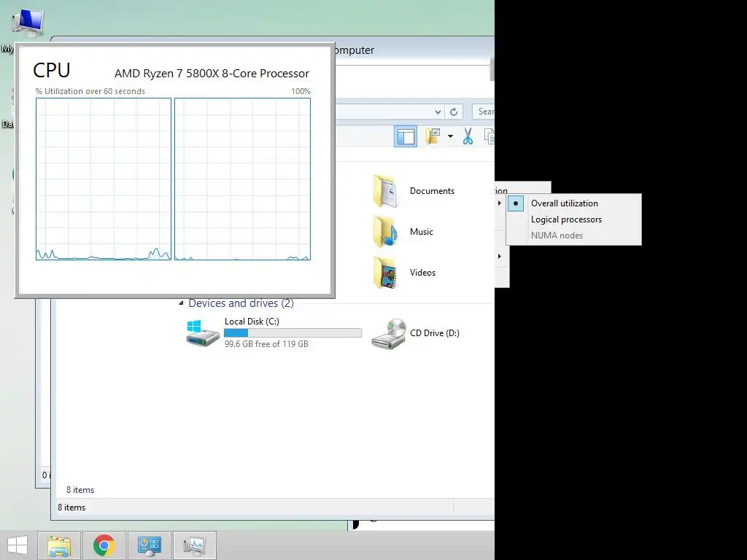The height and width of the screenshot is (560, 747).
Task: Click the folder options icon with checkmark
Action: pyautogui.click(x=433, y=136)
